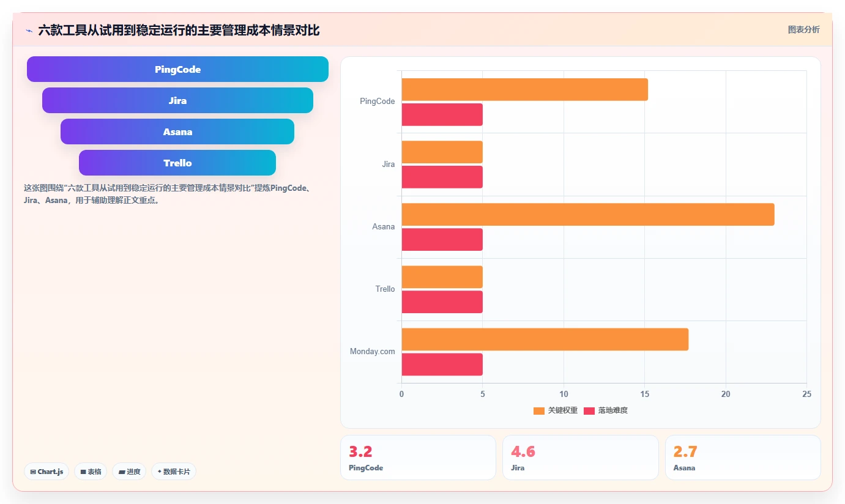Click the orange 关键权重 legend swatch

pyautogui.click(x=539, y=411)
